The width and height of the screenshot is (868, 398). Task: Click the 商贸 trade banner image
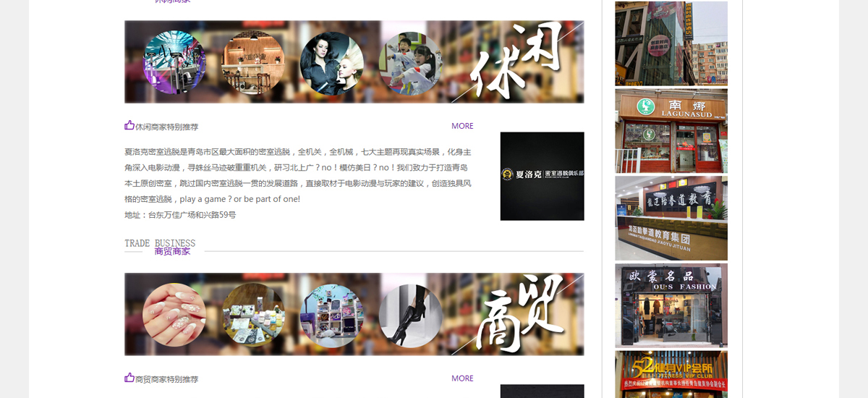pyautogui.click(x=354, y=314)
